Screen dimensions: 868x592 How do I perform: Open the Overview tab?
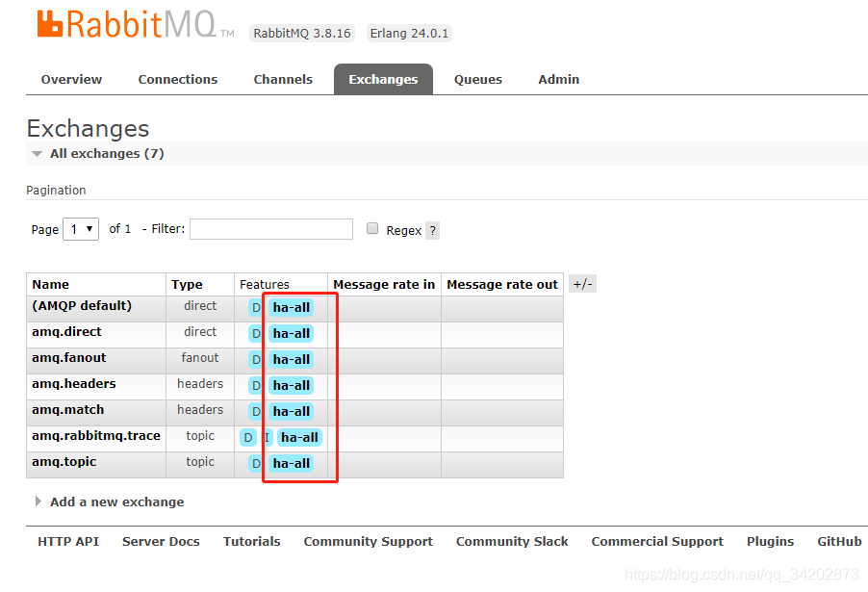(71, 79)
